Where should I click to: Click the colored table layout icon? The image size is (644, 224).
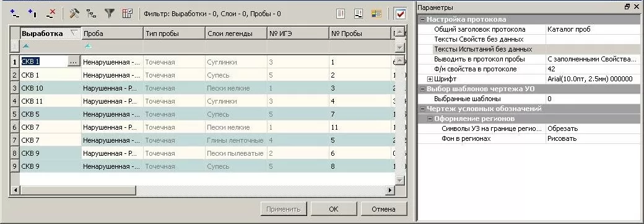click(376, 14)
